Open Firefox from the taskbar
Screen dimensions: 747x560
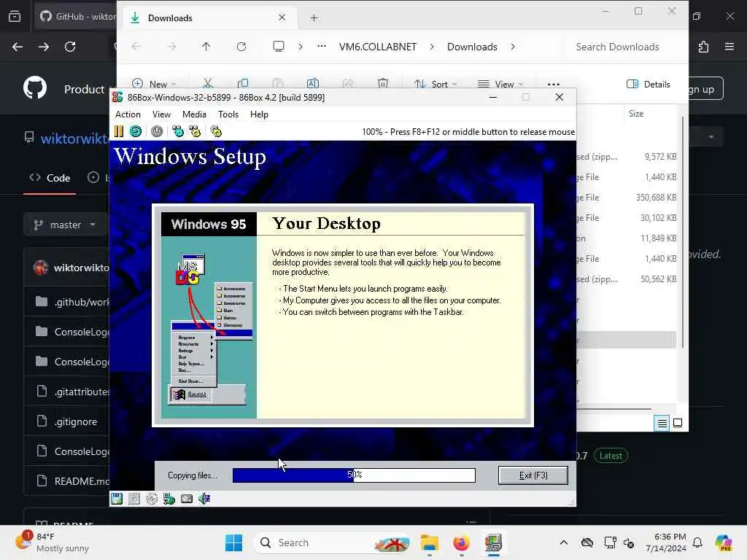click(461, 542)
